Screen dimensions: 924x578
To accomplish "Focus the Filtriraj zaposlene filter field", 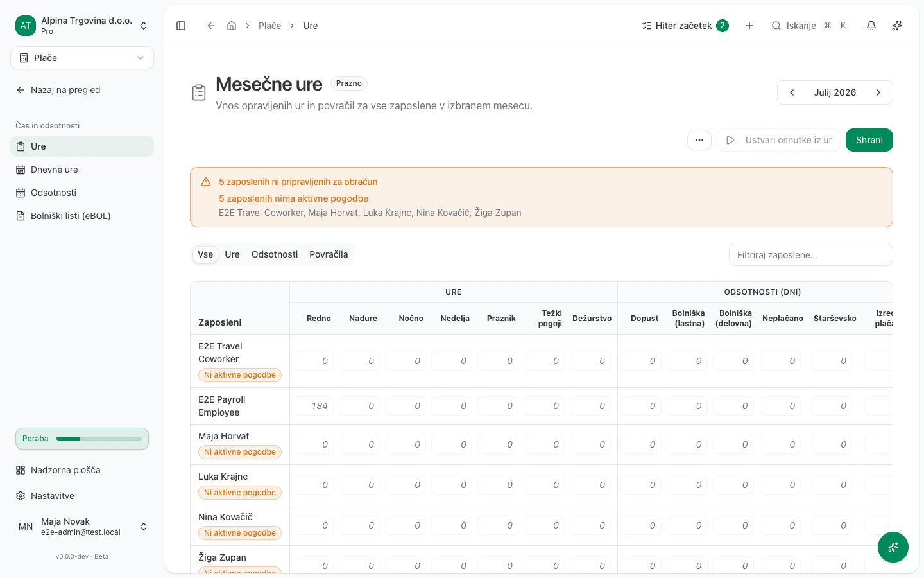I will (x=811, y=254).
